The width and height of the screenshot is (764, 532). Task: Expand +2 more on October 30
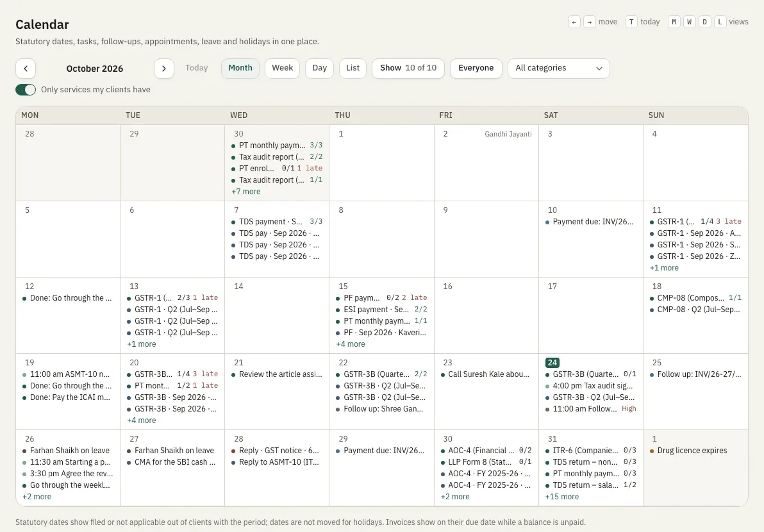tap(455, 497)
